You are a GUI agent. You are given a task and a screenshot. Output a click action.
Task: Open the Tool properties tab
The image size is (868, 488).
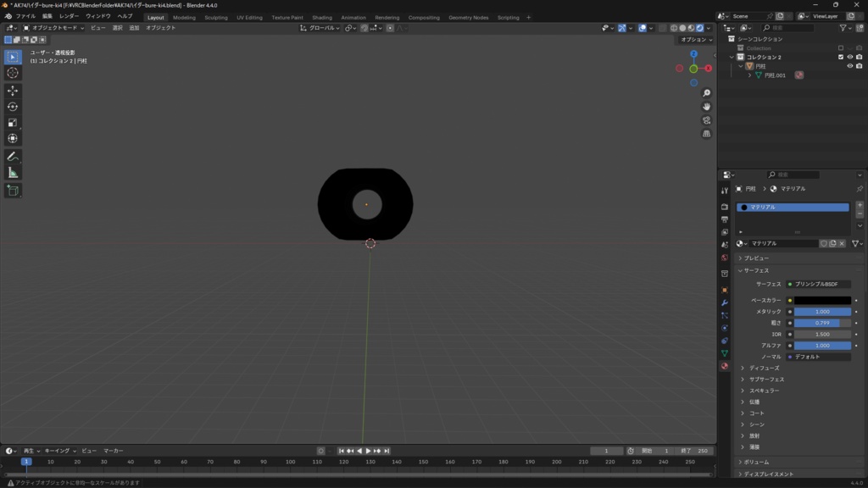coord(725,191)
